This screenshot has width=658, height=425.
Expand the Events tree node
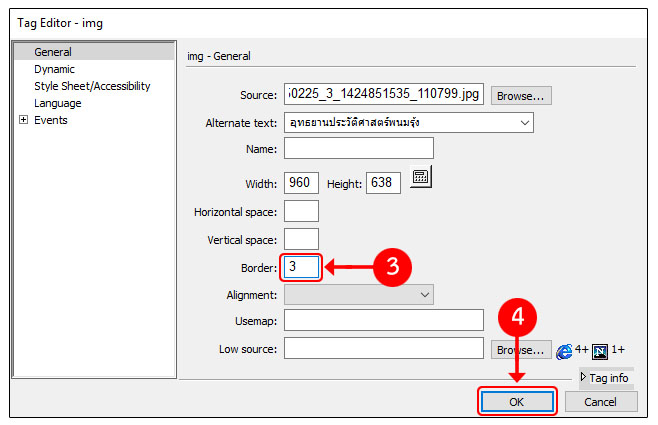coord(23,120)
